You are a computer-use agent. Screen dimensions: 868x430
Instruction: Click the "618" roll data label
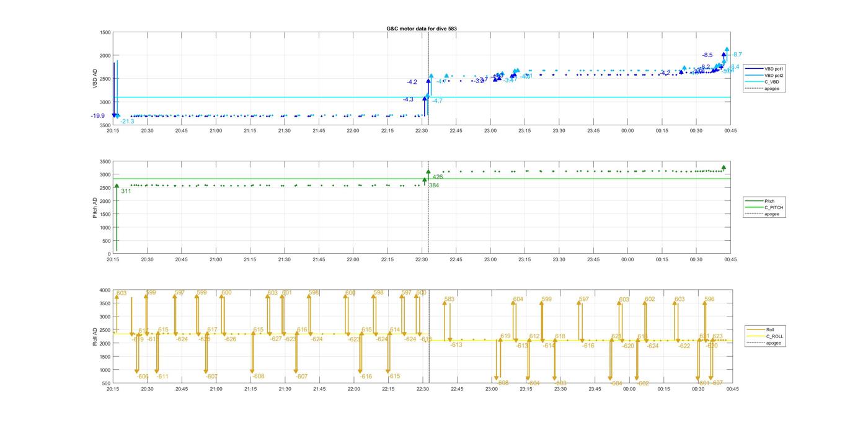(x=560, y=336)
